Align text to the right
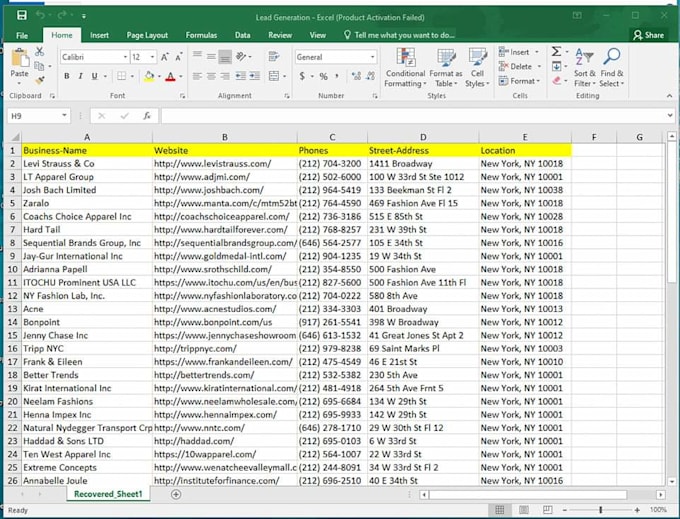The image size is (680, 519). point(225,76)
